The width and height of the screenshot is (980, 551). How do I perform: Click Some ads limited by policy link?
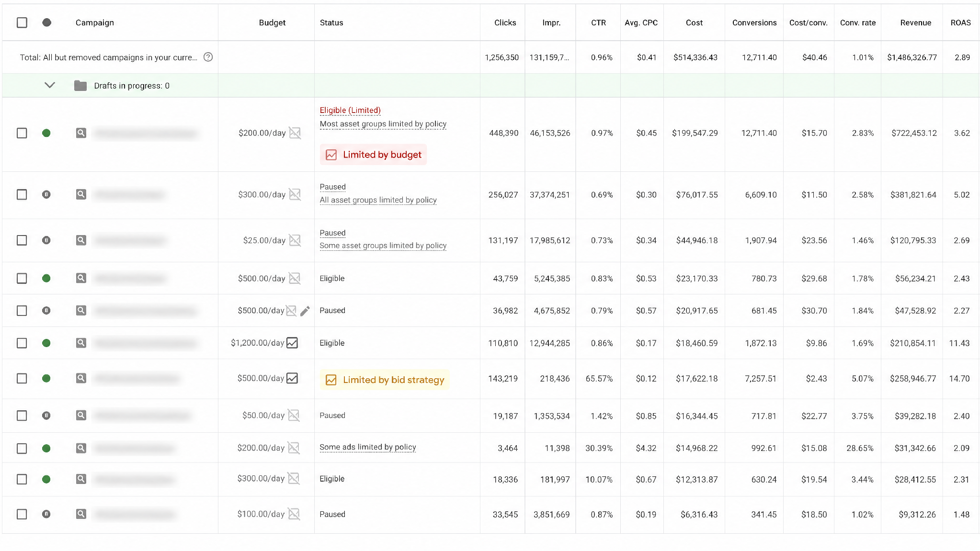pos(368,447)
